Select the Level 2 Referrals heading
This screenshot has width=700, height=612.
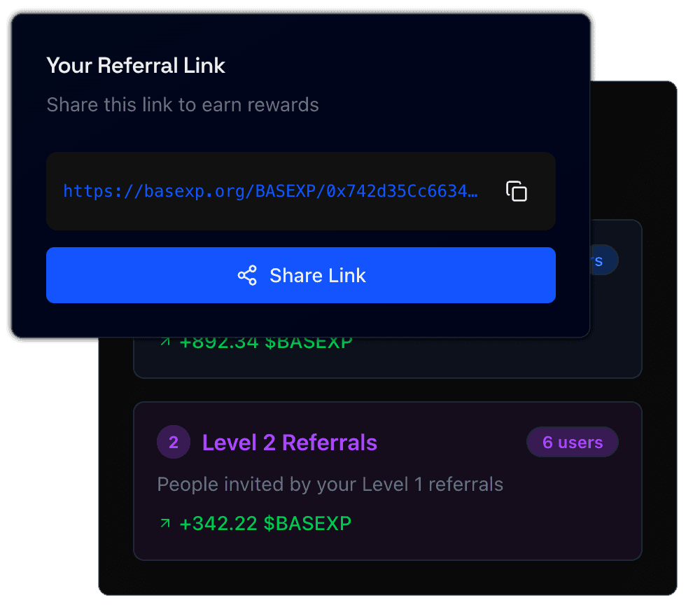coord(289,442)
